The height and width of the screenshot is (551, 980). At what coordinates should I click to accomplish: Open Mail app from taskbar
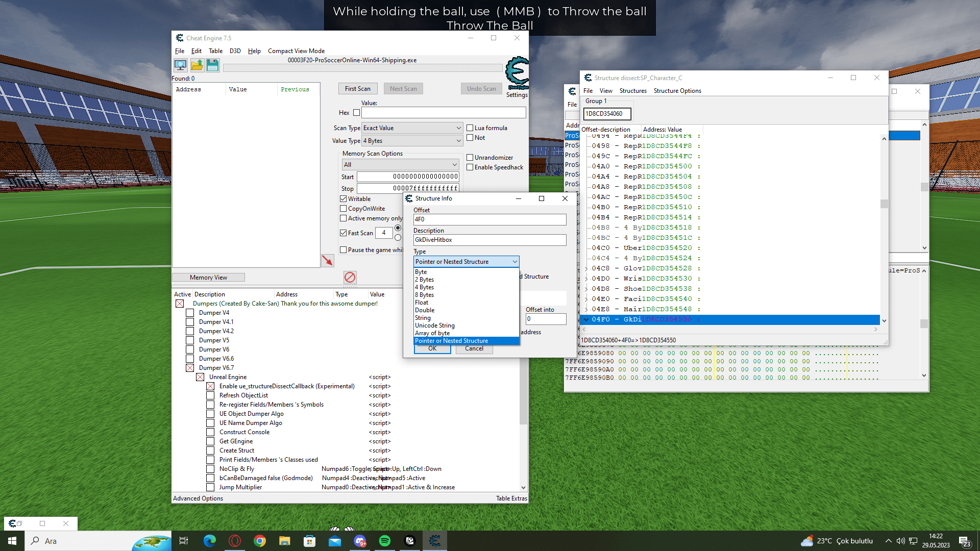[x=335, y=541]
